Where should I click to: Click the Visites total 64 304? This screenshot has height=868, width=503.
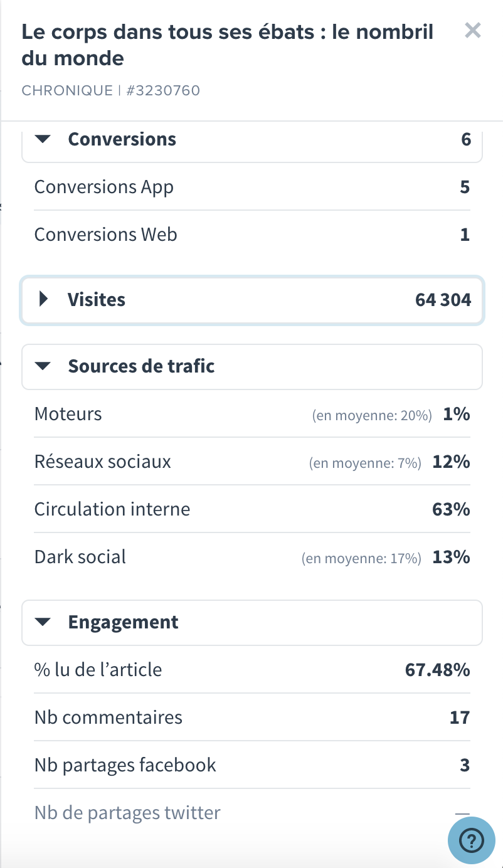click(443, 300)
